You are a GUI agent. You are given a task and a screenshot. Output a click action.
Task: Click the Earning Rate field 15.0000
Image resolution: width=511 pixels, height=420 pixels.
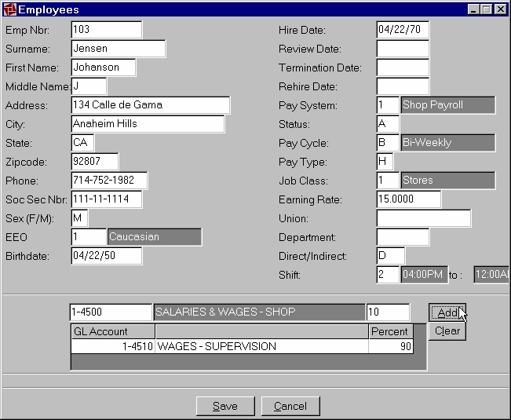[409, 199]
